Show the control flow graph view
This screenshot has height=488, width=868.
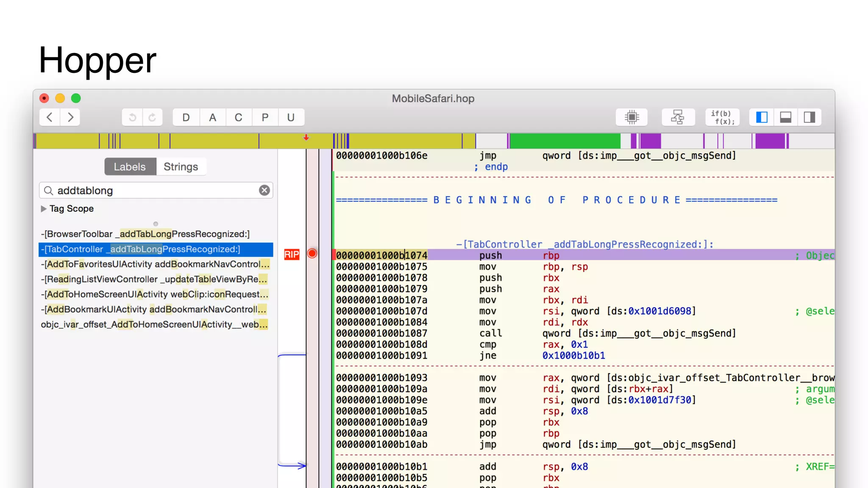point(678,117)
